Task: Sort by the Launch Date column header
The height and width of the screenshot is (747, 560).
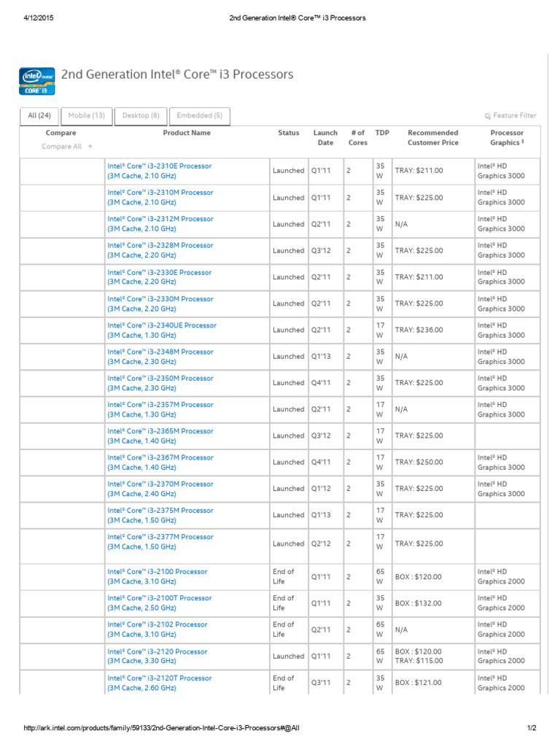Action: click(325, 138)
